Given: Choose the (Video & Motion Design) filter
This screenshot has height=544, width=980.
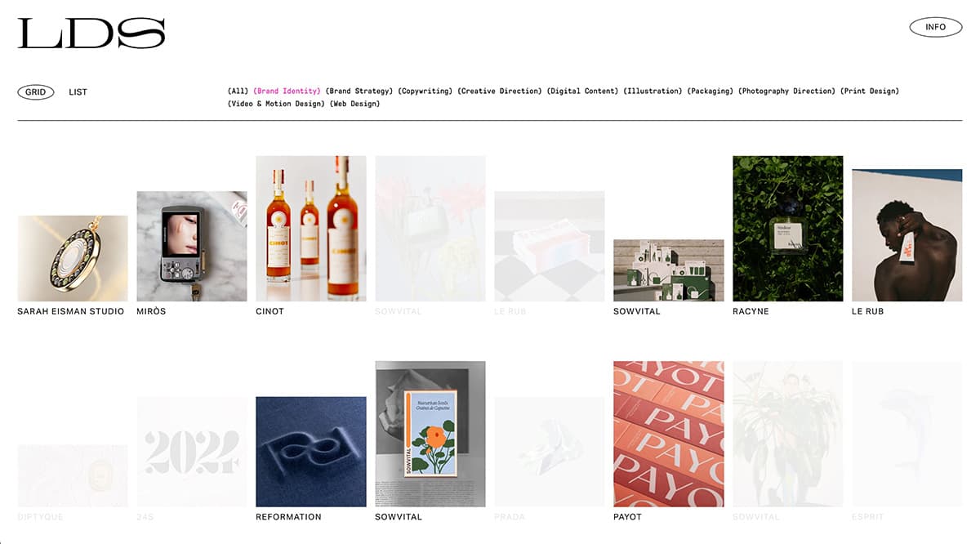Looking at the screenshot, I should (276, 104).
